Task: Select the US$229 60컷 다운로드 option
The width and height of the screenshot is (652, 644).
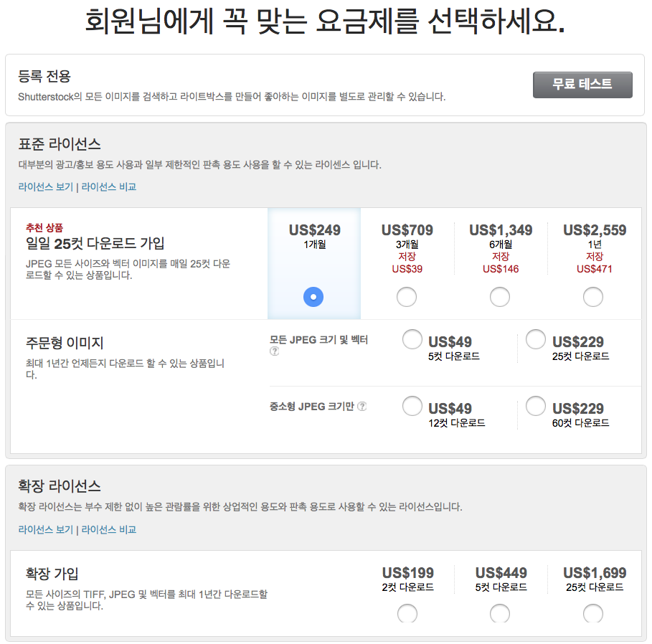Action: pyautogui.click(x=536, y=406)
